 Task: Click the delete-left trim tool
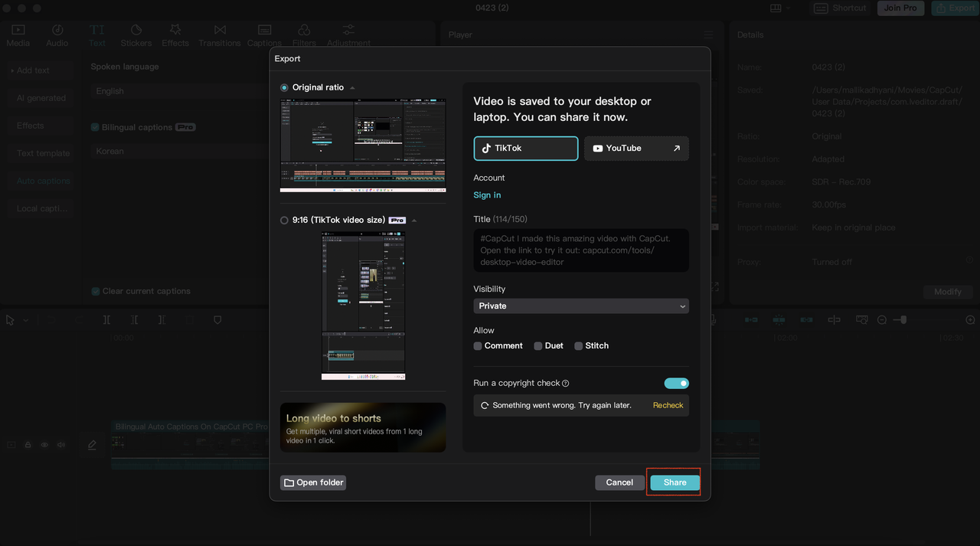tap(134, 320)
